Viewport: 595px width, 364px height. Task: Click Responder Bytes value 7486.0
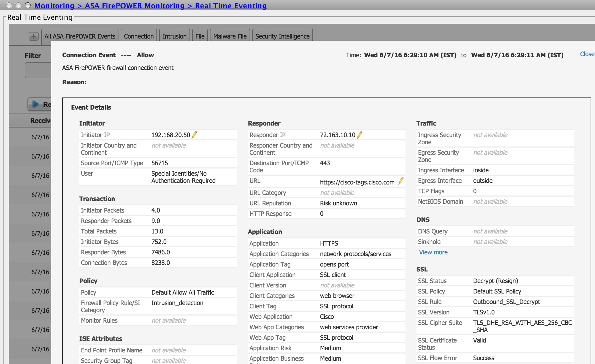161,252
